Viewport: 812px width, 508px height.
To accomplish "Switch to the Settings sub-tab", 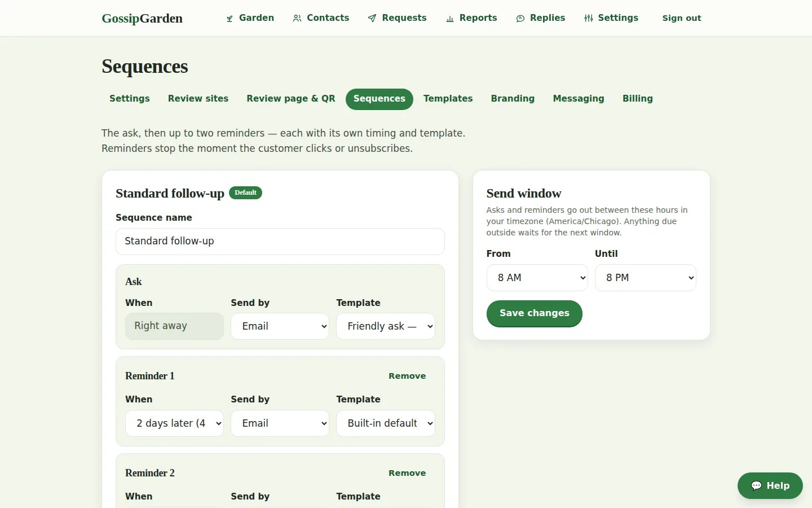I will point(130,99).
